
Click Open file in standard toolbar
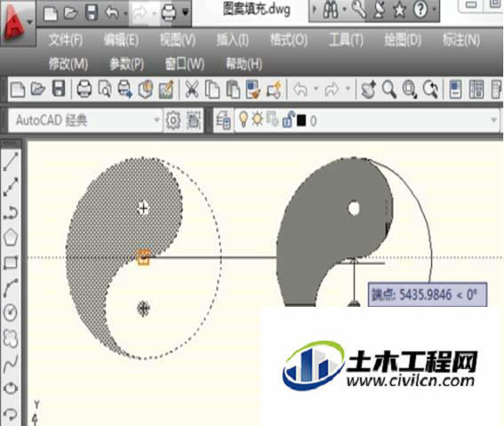[x=38, y=89]
